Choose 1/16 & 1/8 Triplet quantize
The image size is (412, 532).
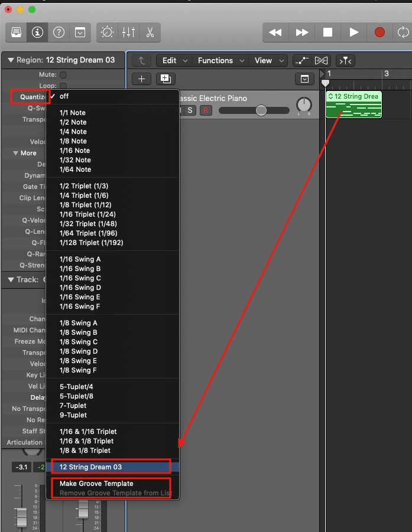(112, 441)
